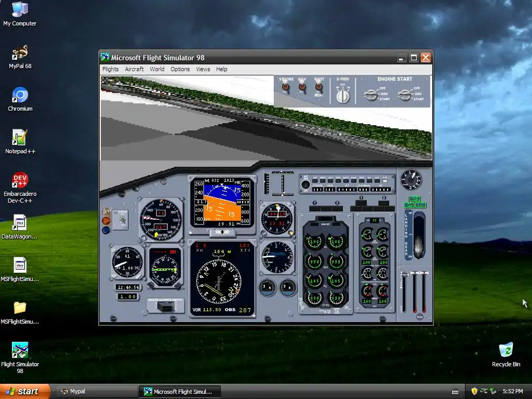Viewport: 532px width, 399px height.
Task: Click the RMI gauge with green needle
Action: [x=165, y=270]
